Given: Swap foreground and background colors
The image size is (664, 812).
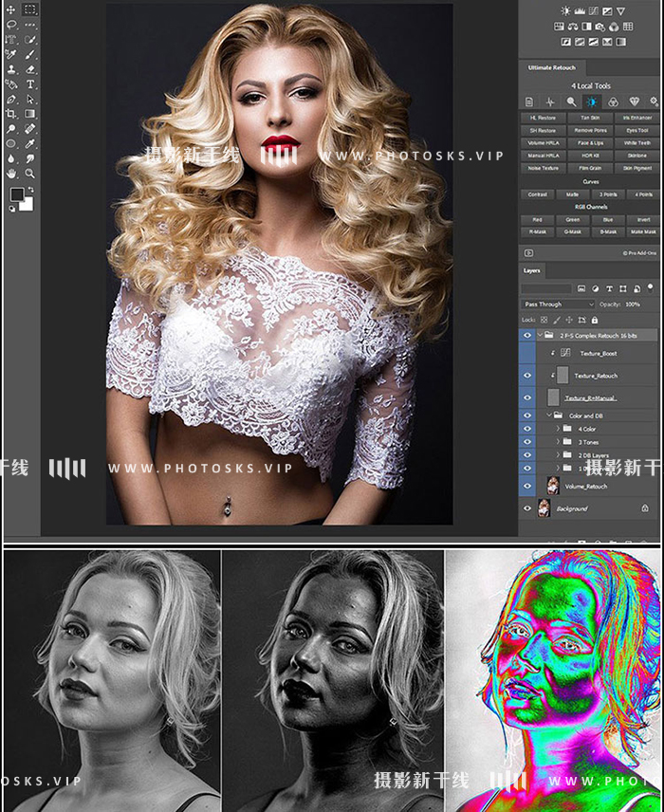Looking at the screenshot, I should [x=30, y=190].
